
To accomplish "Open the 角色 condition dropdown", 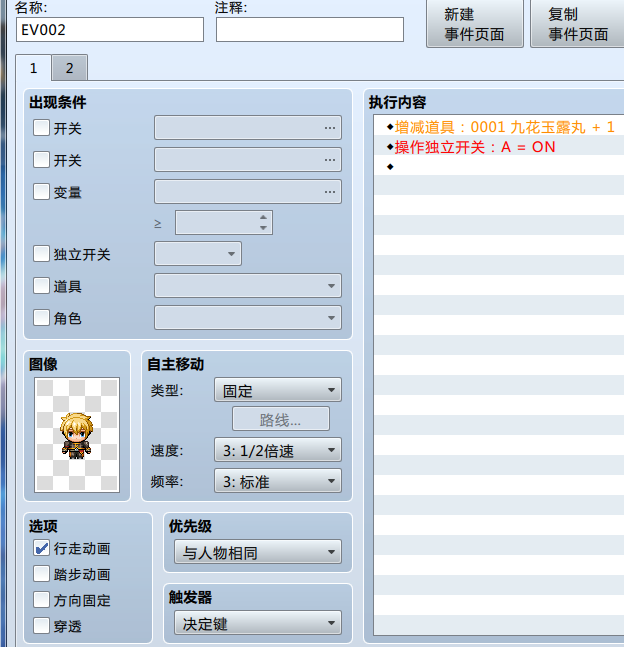I will 248,317.
